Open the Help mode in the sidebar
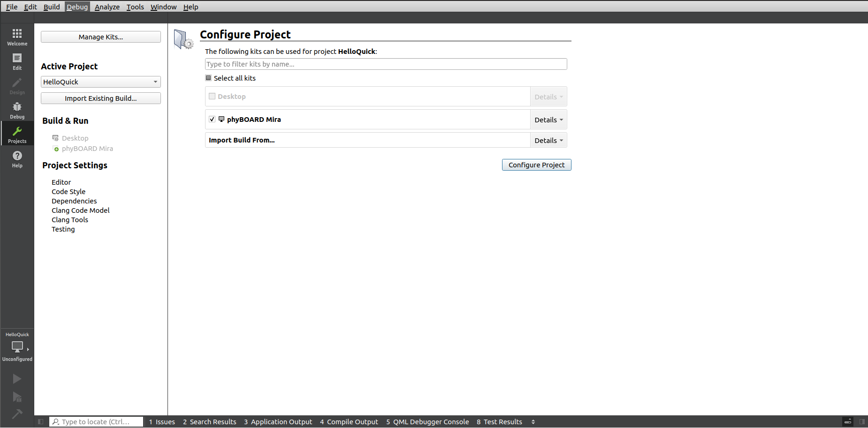This screenshot has width=868, height=428. click(x=17, y=158)
